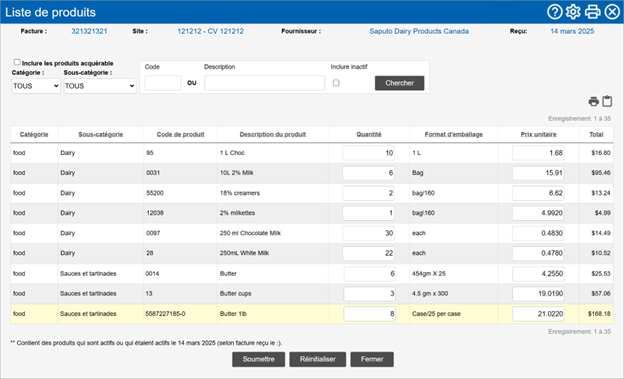This screenshot has width=624, height=379.
Task: Edit unit price 6.62 for 18% creamers
Action: [538, 193]
